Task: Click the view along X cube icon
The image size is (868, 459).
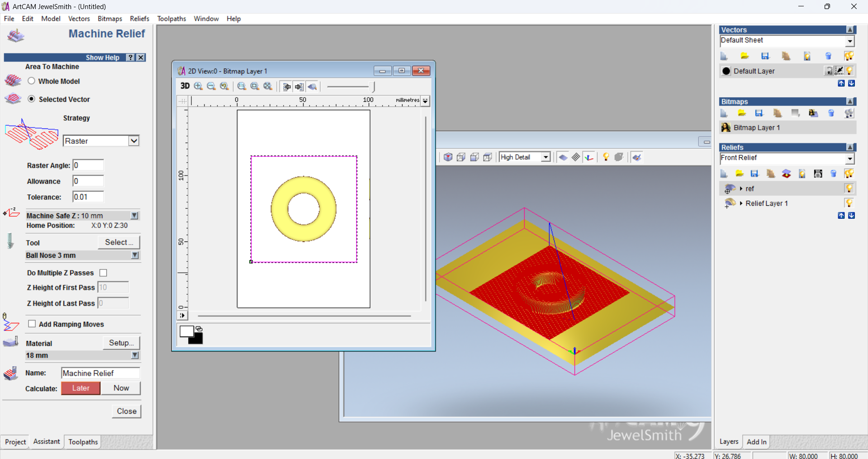Action: [461, 157]
